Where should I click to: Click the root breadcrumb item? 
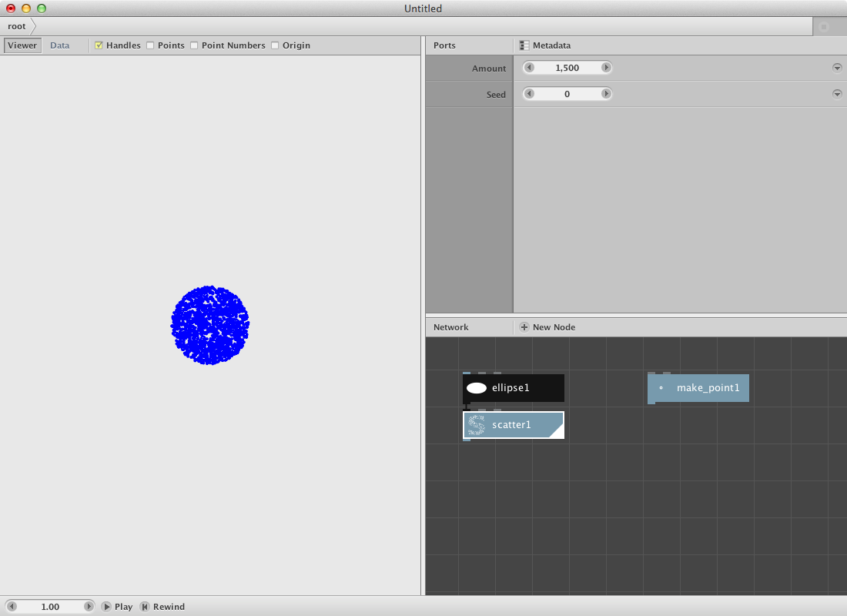17,26
